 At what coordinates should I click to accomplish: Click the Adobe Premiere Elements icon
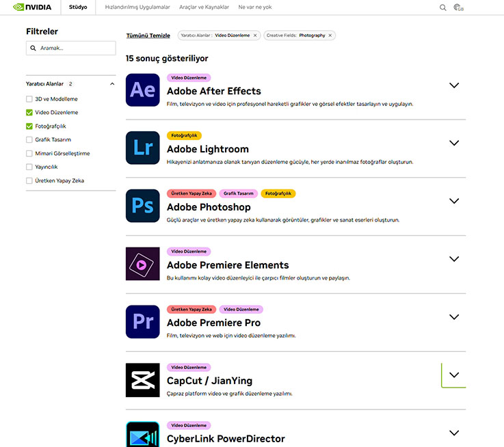coord(143,264)
